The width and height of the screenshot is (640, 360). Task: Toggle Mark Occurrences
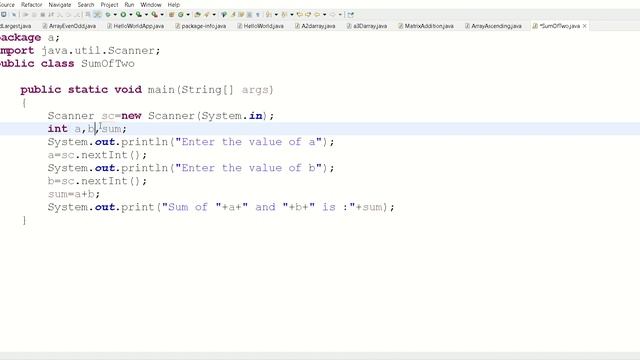233,15
